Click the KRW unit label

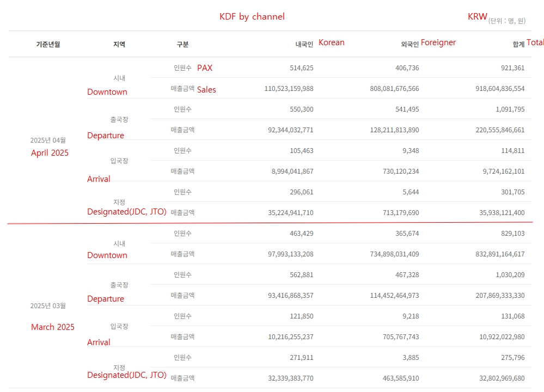click(478, 17)
